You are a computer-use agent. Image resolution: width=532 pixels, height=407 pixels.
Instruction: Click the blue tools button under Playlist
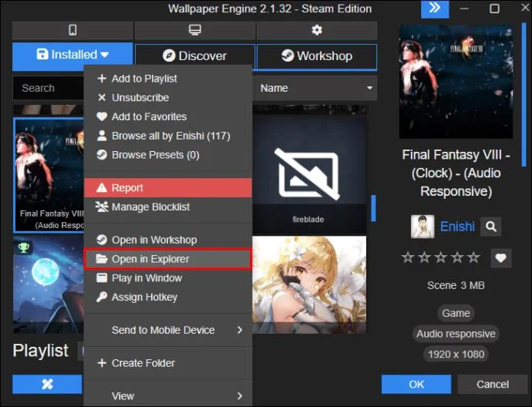pos(48,385)
